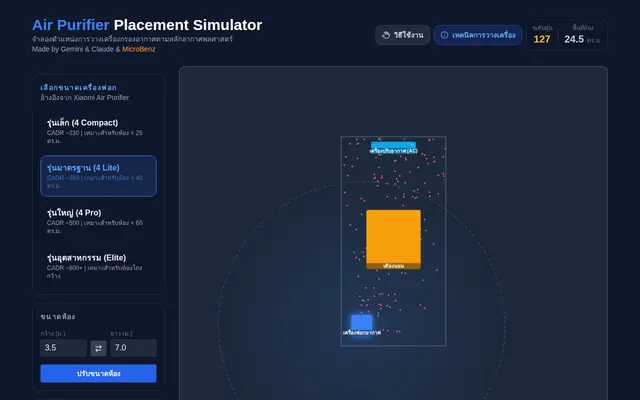Click the Air Purifier Placement Simulator title
This screenshot has height=400, width=640.
[147, 25]
